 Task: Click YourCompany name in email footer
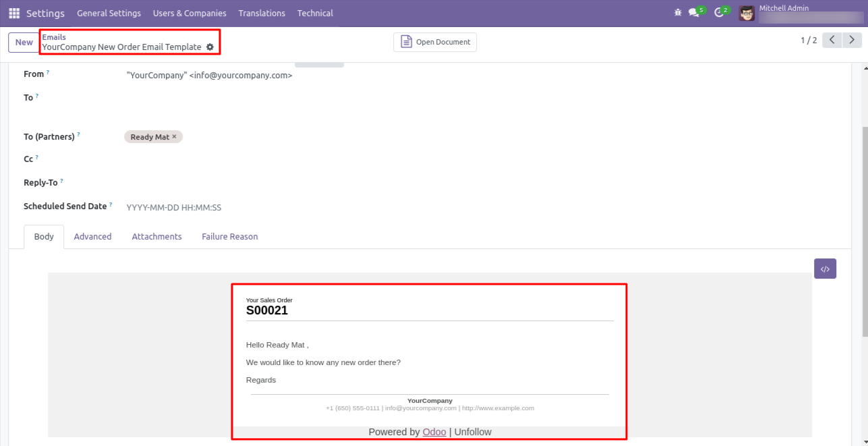pos(430,401)
